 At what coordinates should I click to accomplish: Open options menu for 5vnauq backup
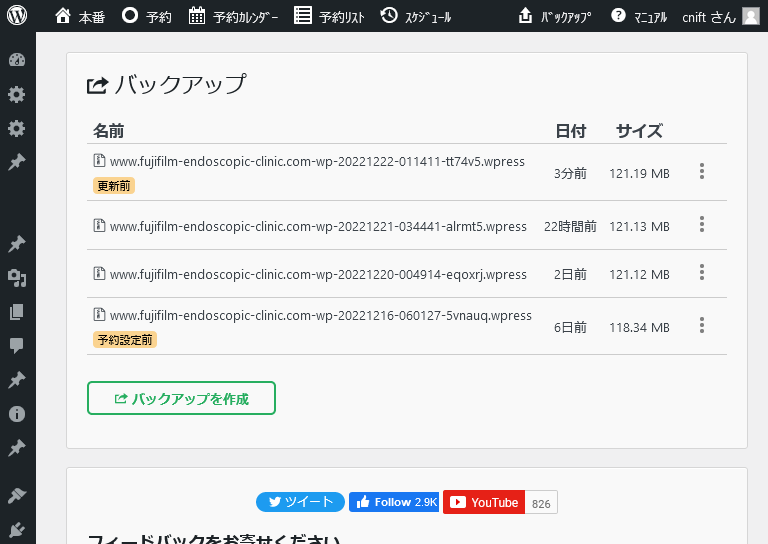point(702,325)
